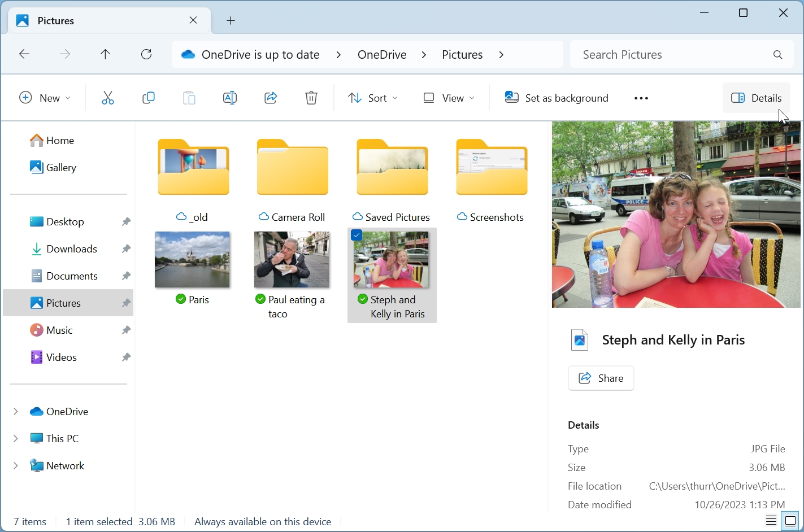Open a new tab with plus button
The image size is (804, 532).
tap(231, 21)
